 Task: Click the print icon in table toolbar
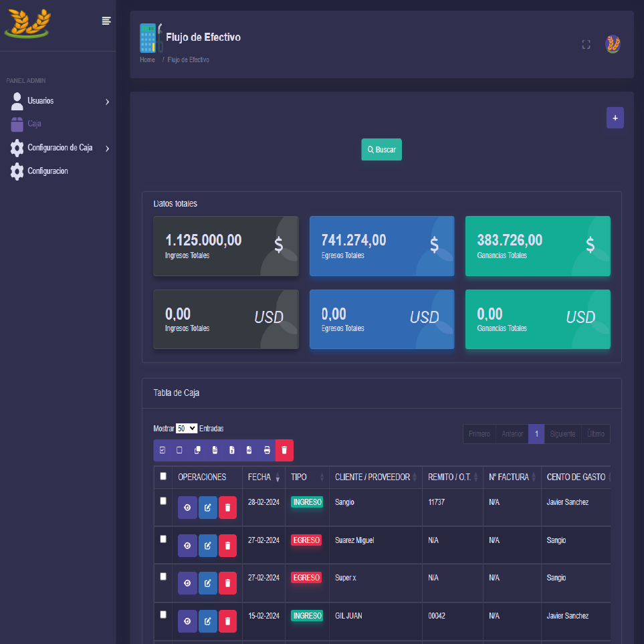click(x=267, y=451)
